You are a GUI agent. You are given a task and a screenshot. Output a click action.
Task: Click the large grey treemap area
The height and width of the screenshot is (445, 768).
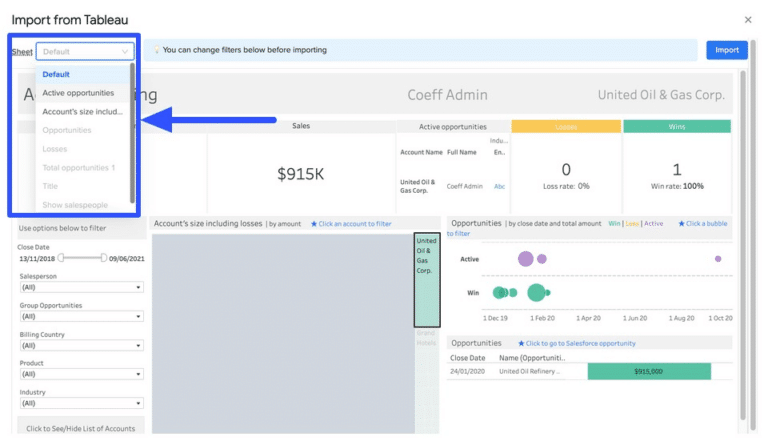pos(283,333)
